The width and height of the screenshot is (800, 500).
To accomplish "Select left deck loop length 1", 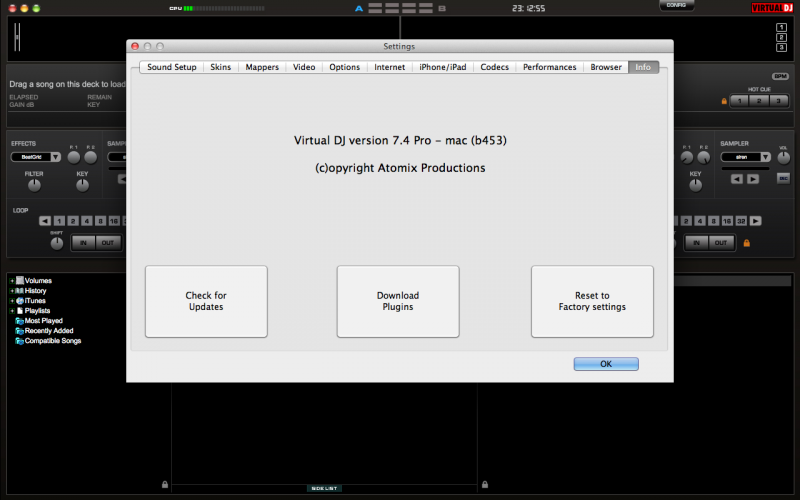I will coord(59,221).
